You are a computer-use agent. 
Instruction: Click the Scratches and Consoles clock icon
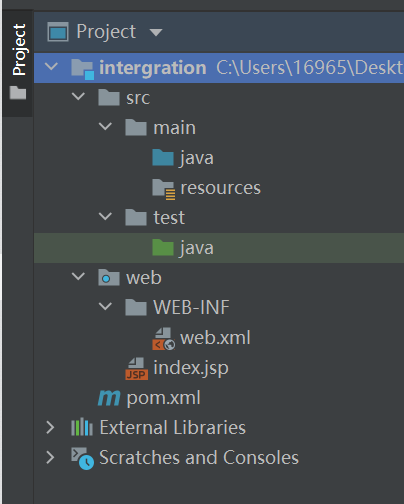[82, 458]
